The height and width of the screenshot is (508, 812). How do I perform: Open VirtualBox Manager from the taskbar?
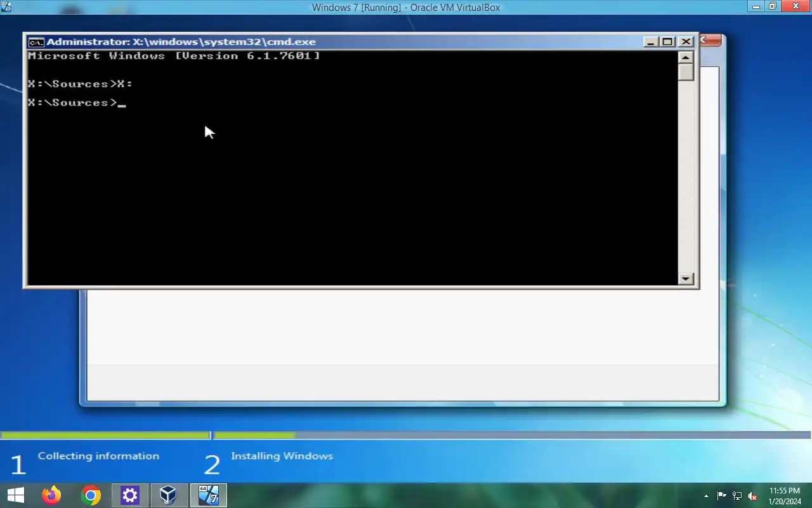169,495
